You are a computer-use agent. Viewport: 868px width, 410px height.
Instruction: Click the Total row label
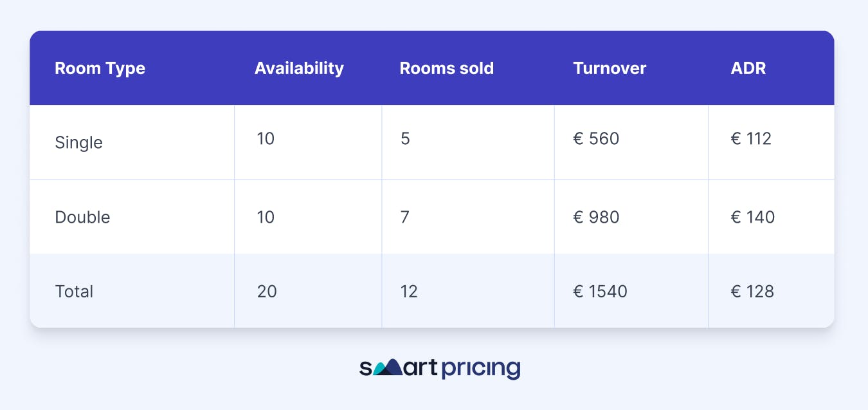pyautogui.click(x=74, y=292)
